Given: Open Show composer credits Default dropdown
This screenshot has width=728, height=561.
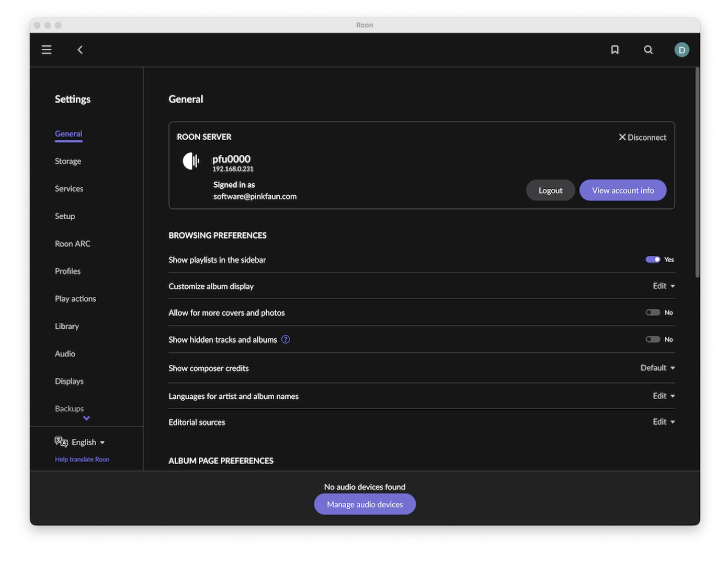Looking at the screenshot, I should pos(658,368).
